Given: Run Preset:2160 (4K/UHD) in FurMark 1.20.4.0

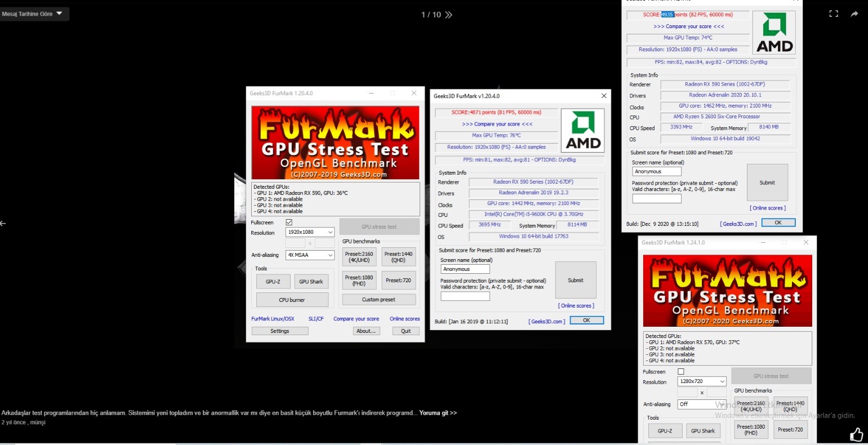Looking at the screenshot, I should (x=359, y=257).
